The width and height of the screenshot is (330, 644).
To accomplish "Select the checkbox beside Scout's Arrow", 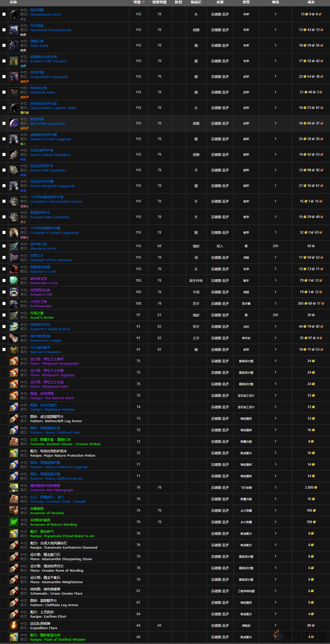I will click(x=4, y=315).
